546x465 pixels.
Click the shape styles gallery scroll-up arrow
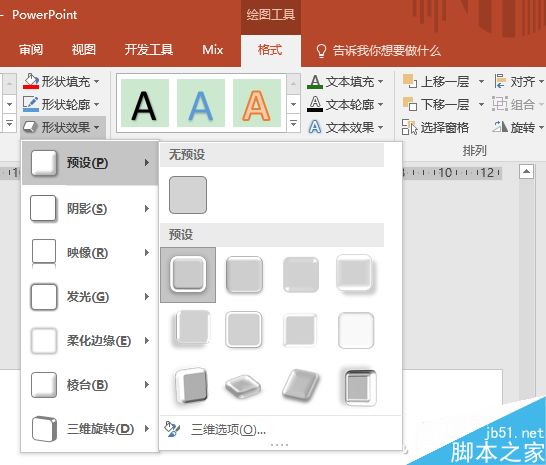tap(9, 84)
